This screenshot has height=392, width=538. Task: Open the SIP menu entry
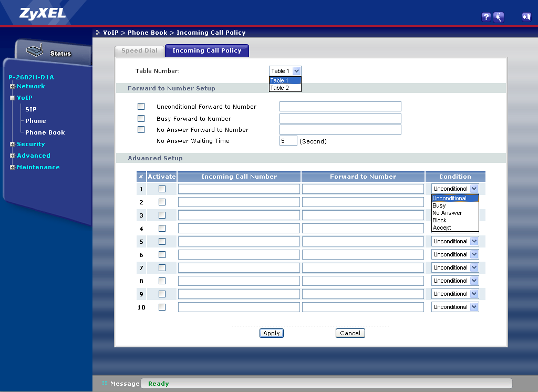pos(31,109)
